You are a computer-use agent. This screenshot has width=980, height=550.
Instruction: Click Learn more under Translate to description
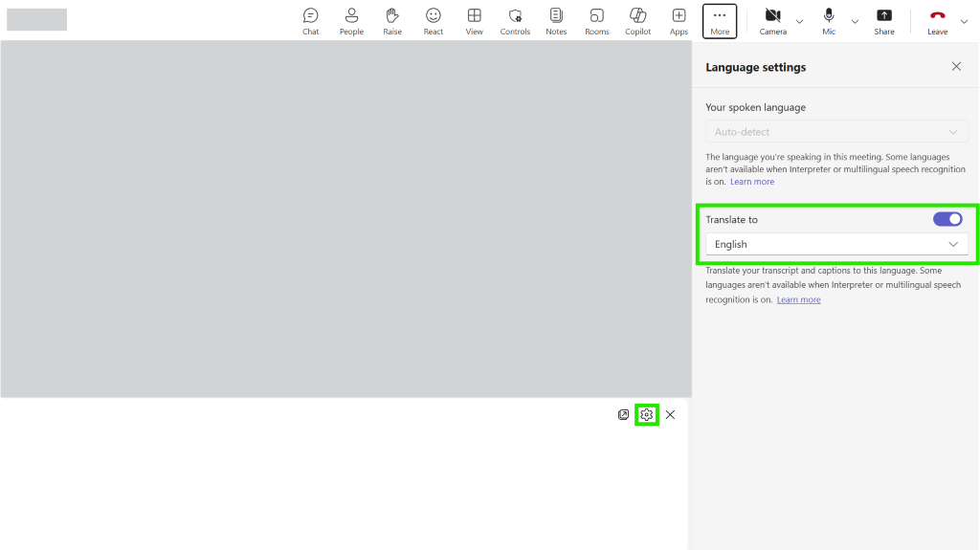click(798, 299)
